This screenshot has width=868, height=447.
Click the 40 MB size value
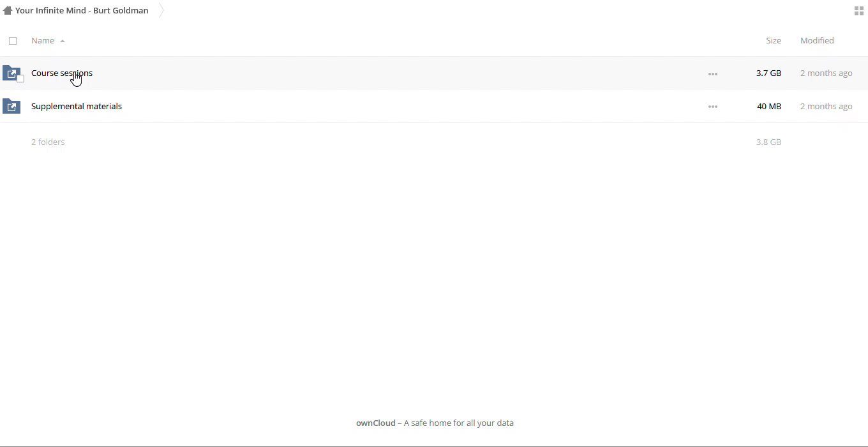coord(769,107)
